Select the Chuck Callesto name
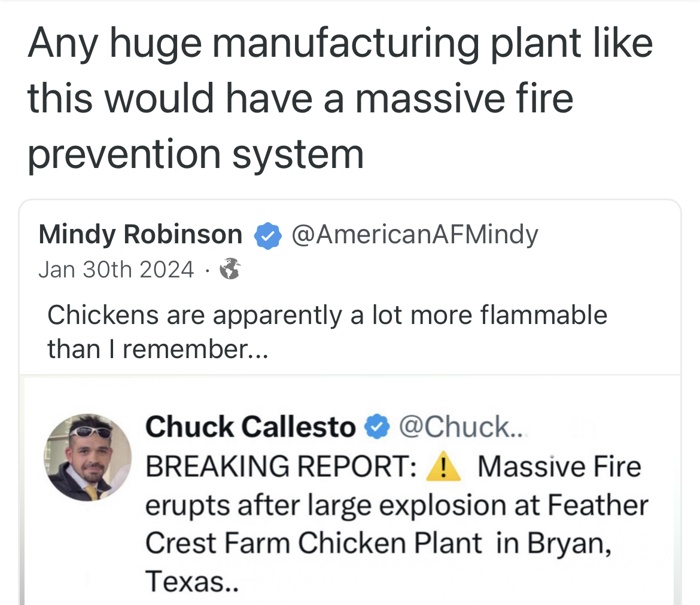 click(250, 427)
